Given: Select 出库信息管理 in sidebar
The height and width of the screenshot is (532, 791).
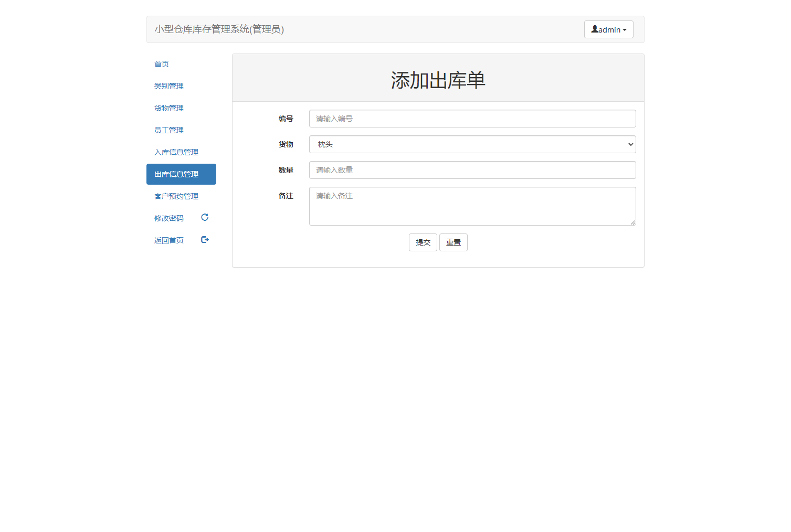Looking at the screenshot, I should click(181, 174).
